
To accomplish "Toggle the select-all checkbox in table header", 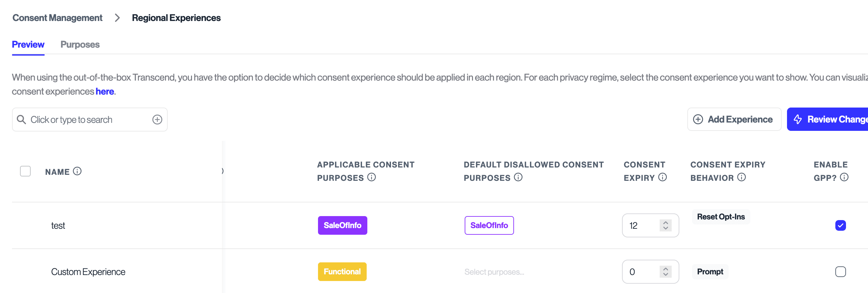I will 25,171.
